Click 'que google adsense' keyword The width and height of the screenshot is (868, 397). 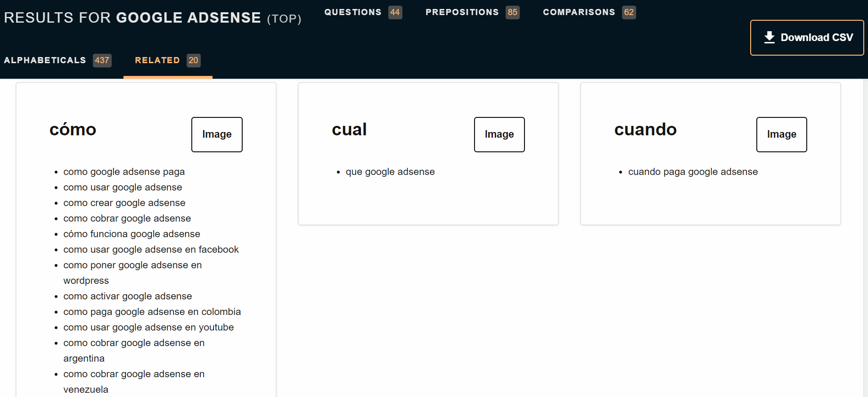(390, 172)
